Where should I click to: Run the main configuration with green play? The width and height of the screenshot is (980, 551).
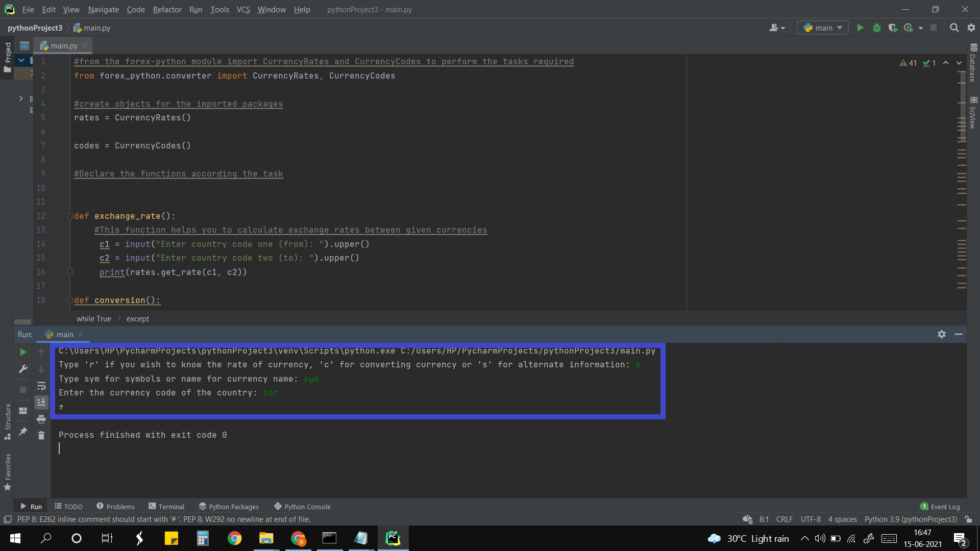coord(860,28)
